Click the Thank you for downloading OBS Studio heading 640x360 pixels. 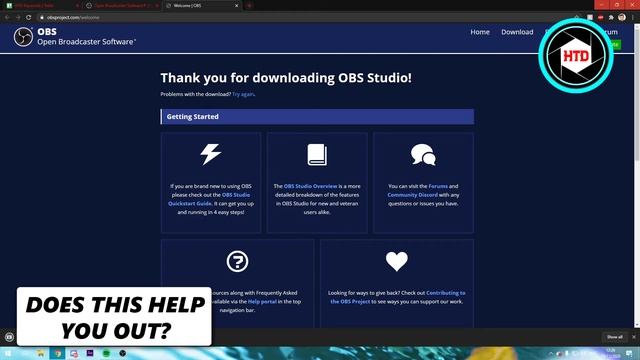[x=286, y=78]
